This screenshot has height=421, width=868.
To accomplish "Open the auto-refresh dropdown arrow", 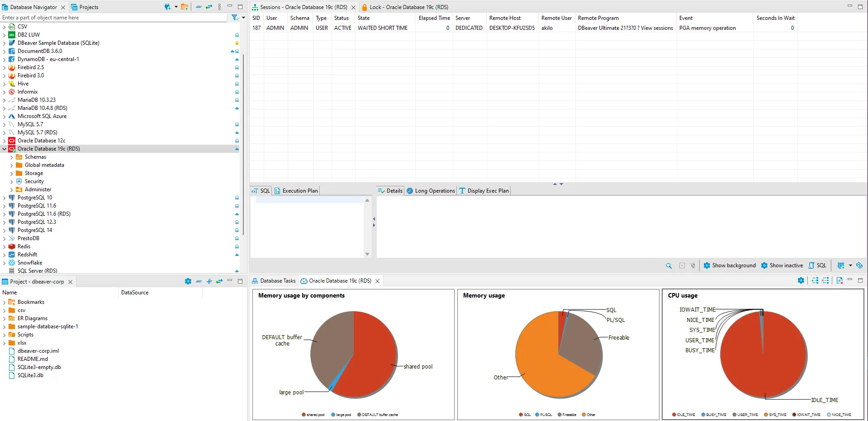I will coord(850,265).
